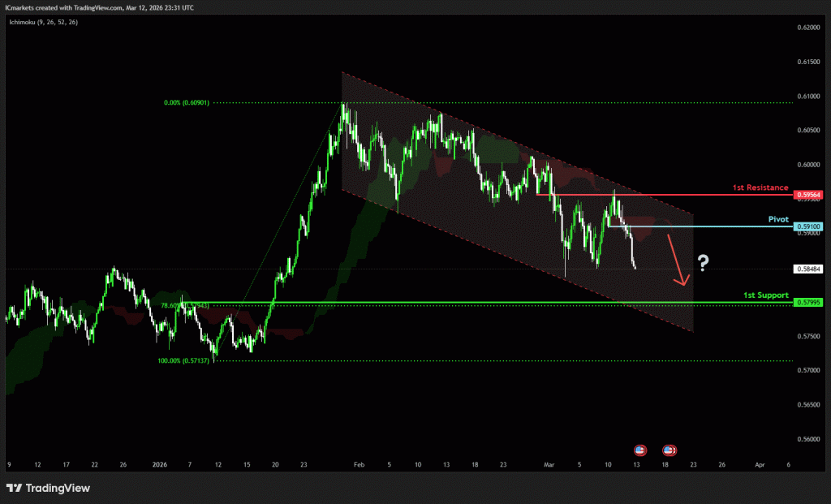Click the TradingView logo at bottom left

pyautogui.click(x=48, y=488)
